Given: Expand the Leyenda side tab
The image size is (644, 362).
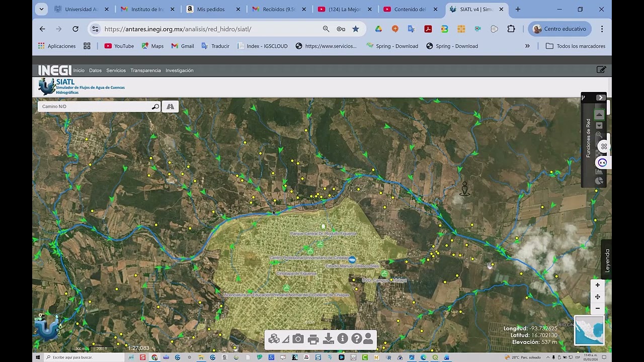Looking at the screenshot, I should [x=607, y=260].
